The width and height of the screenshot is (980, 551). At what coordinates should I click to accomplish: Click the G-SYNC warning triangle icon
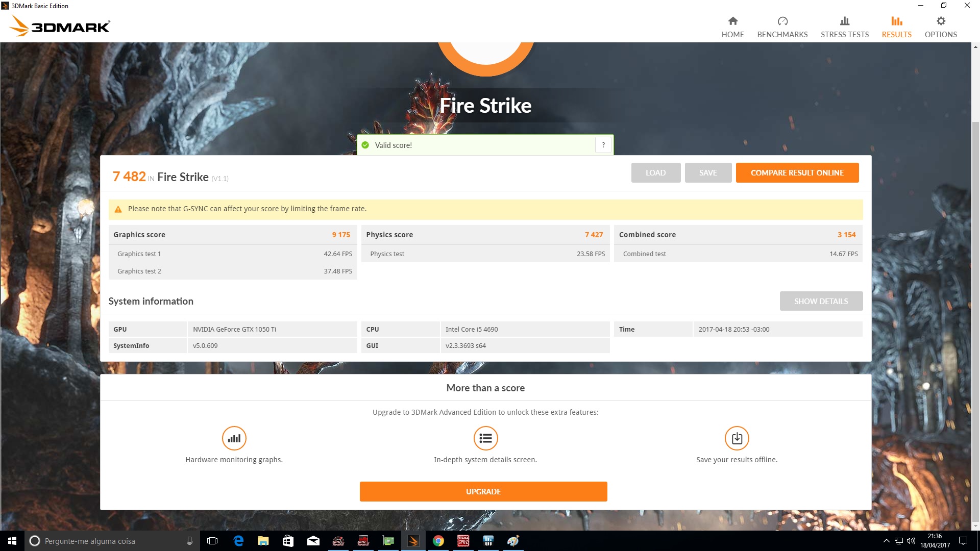pyautogui.click(x=118, y=209)
